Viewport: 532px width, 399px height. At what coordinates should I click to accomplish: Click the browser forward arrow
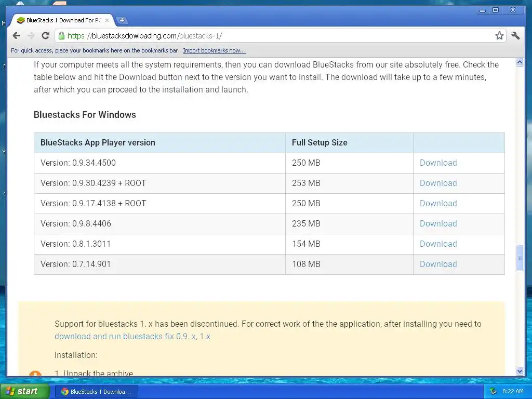point(31,36)
